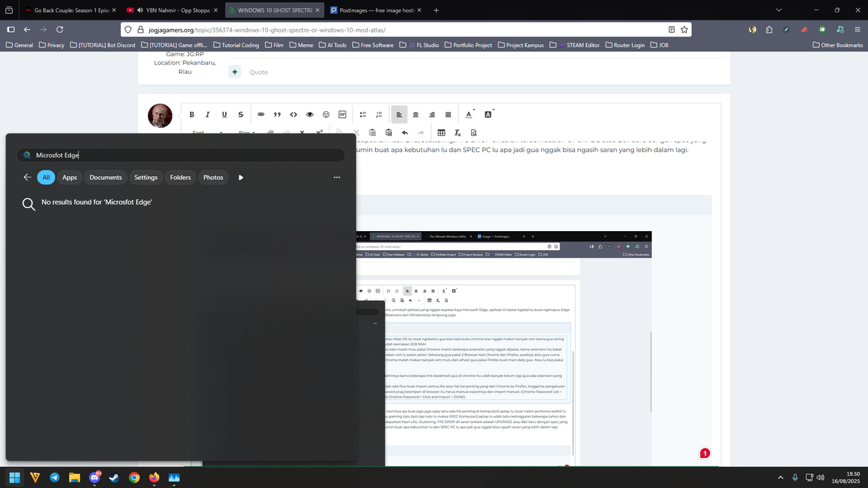The width and height of the screenshot is (868, 488).
Task: Select the Photos search filter
Action: point(213,178)
